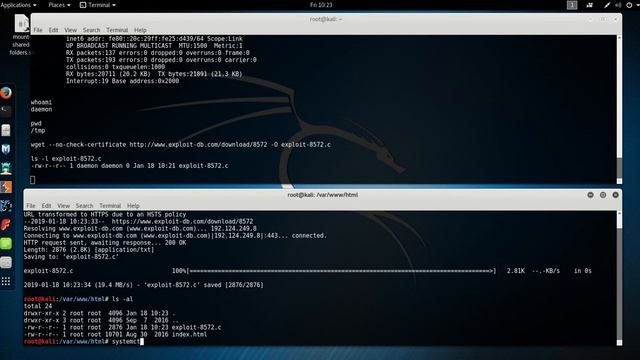Screen dimensions: 640x360
Task: Open the Maltego dock icon
Action: [x=6, y=206]
